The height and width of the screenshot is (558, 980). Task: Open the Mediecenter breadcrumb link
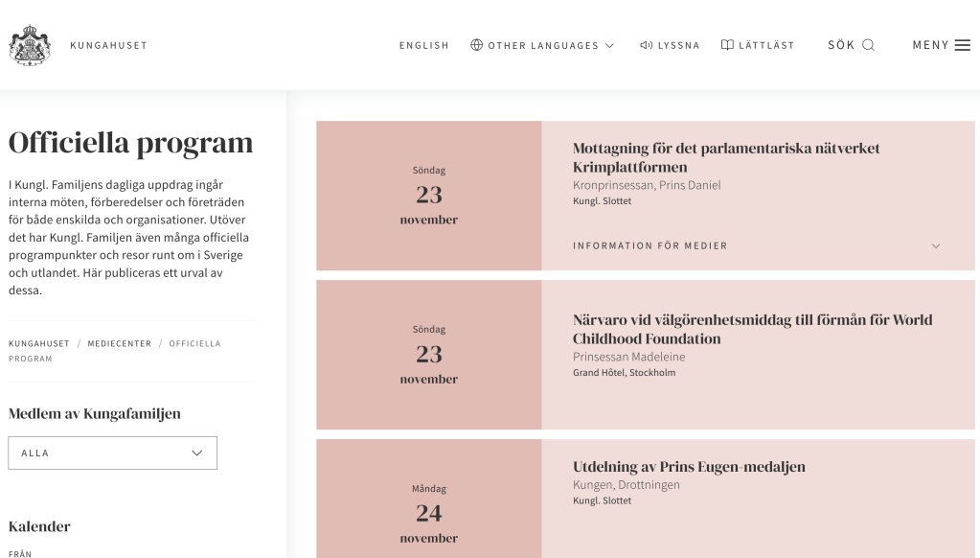[x=120, y=343]
